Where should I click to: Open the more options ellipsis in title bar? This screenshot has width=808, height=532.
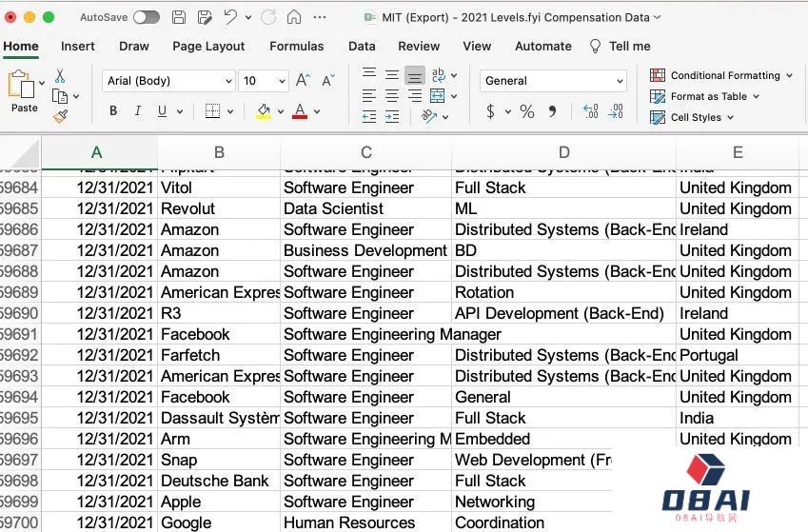320,17
